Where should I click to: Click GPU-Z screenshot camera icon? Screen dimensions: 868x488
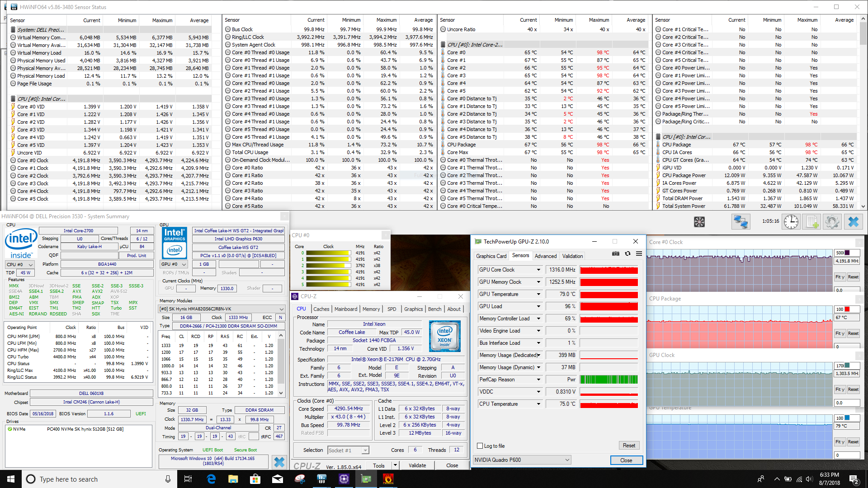pyautogui.click(x=615, y=254)
